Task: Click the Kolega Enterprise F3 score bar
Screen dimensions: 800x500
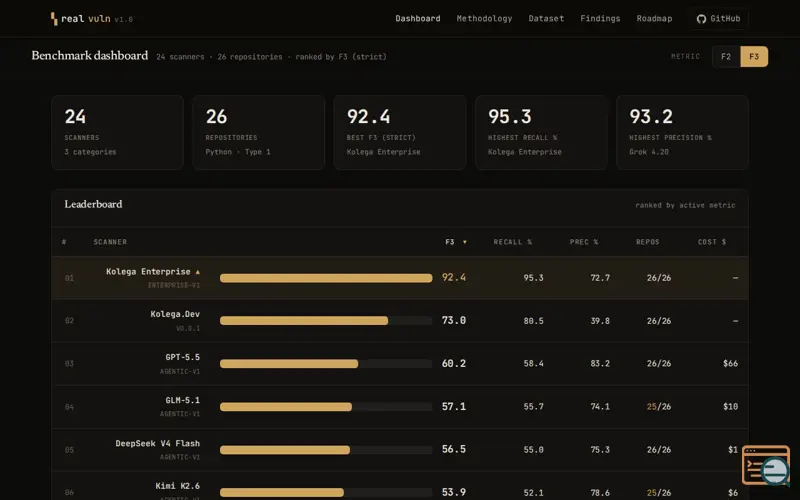Action: click(x=326, y=278)
